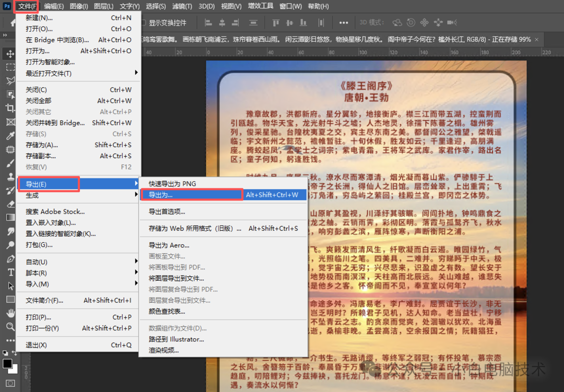Expand the 生成 submenu
The height and width of the screenshot is (392, 564).
(x=78, y=195)
